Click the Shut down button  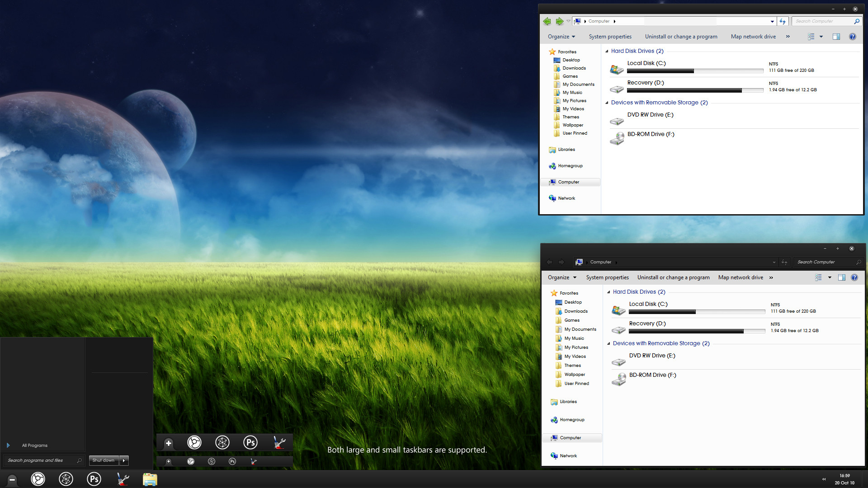104,460
